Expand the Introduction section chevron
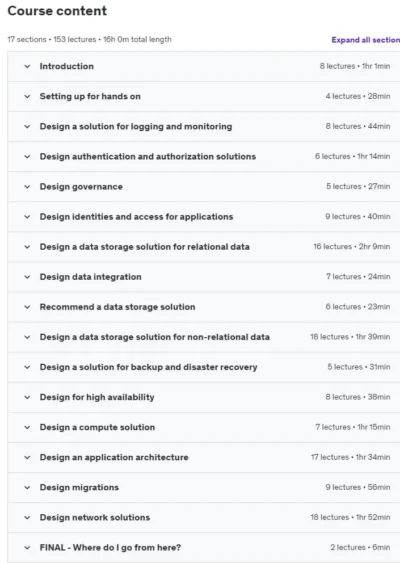Screen dimensions: 400x563 tap(27, 66)
